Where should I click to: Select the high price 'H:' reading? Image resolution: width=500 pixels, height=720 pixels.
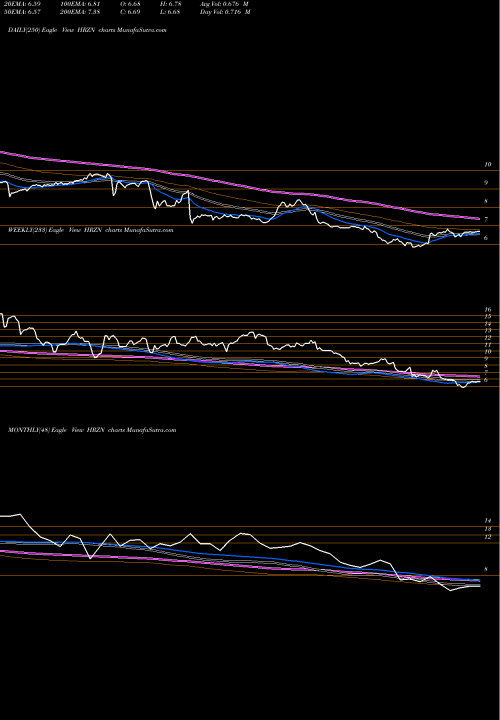[x=170, y=3]
